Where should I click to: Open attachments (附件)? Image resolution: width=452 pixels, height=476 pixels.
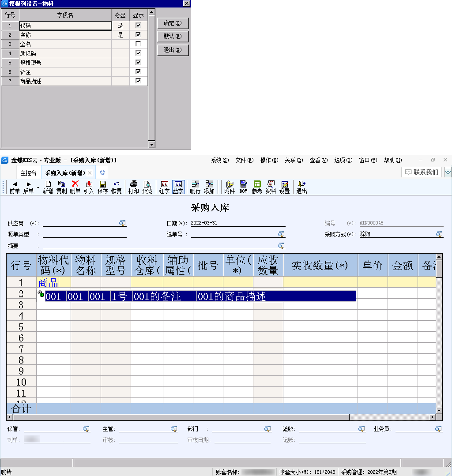pos(230,187)
